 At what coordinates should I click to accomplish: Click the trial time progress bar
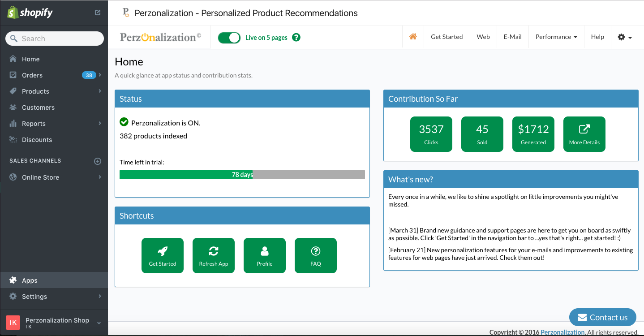tap(242, 175)
